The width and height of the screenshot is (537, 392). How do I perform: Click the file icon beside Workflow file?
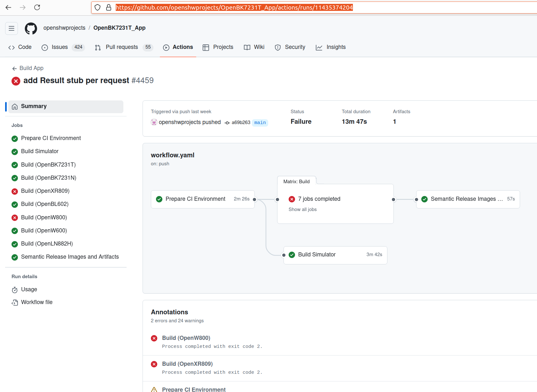coord(15,302)
